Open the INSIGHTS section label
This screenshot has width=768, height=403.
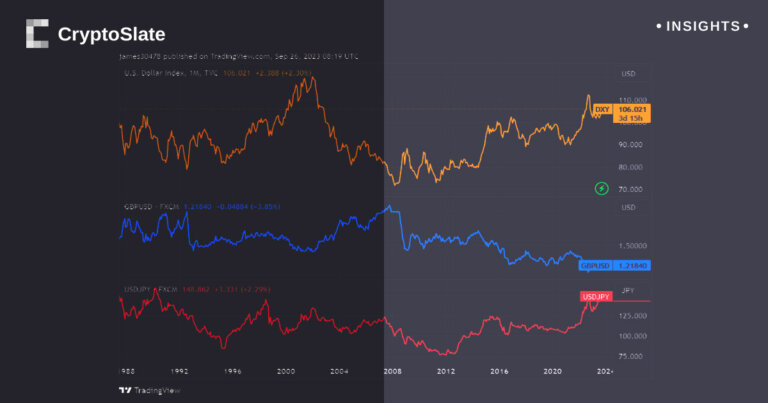tap(701, 26)
